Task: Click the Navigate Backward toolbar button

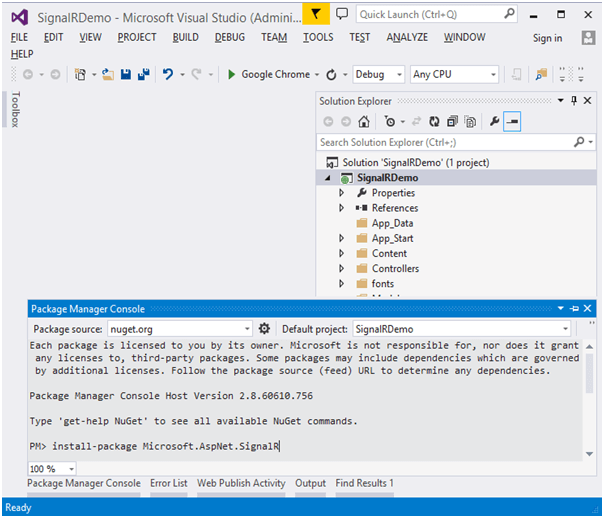Action: coord(28,74)
